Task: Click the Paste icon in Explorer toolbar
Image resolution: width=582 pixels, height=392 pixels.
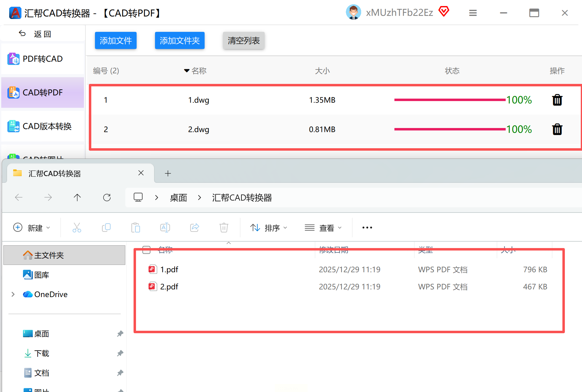Action: tap(136, 228)
